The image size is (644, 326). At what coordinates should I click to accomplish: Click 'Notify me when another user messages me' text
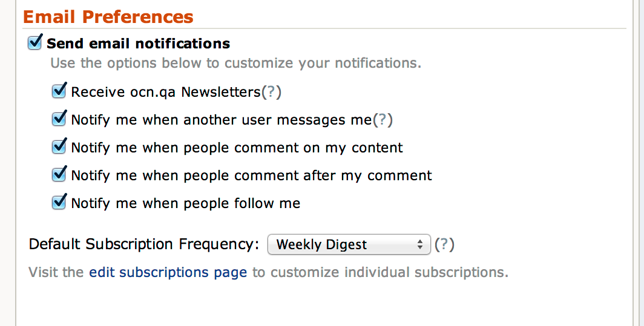(x=221, y=120)
